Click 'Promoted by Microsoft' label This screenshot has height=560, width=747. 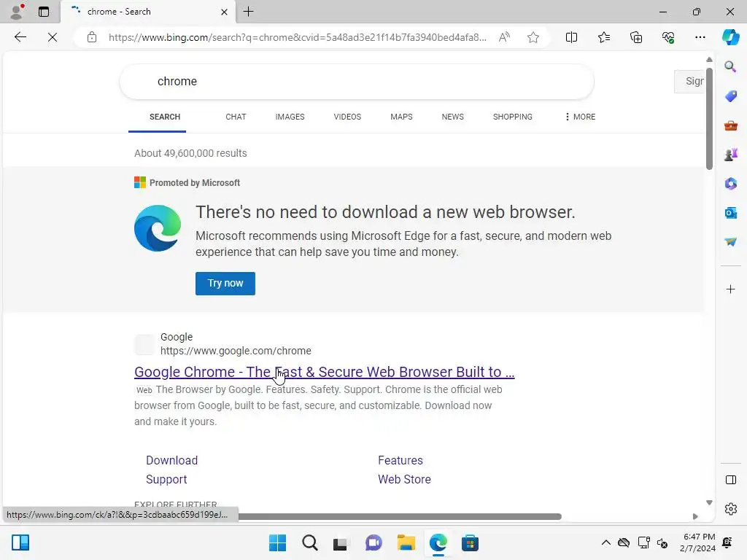click(x=194, y=183)
